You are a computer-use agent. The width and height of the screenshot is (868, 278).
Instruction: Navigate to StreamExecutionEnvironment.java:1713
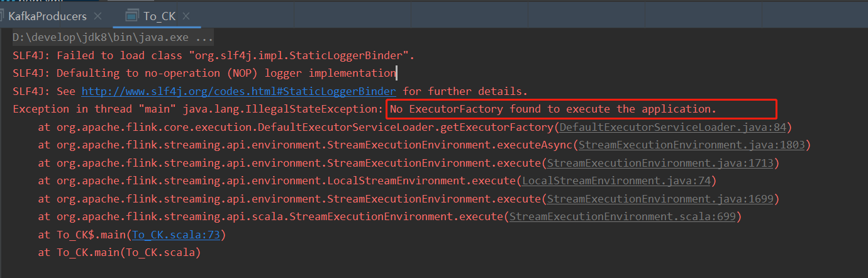[660, 164]
